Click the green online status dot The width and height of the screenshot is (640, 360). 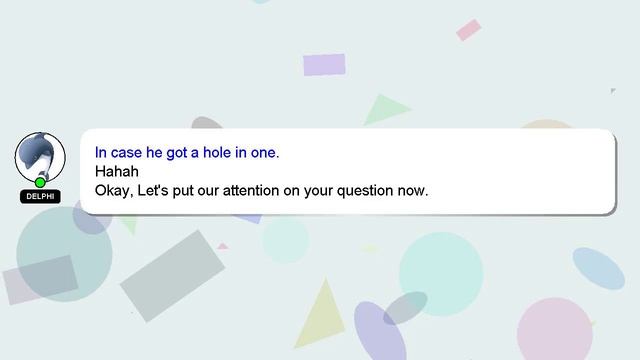click(40, 182)
